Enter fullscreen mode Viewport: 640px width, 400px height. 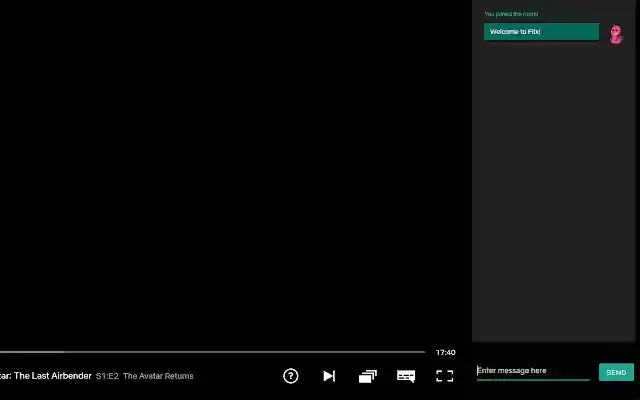pos(444,376)
